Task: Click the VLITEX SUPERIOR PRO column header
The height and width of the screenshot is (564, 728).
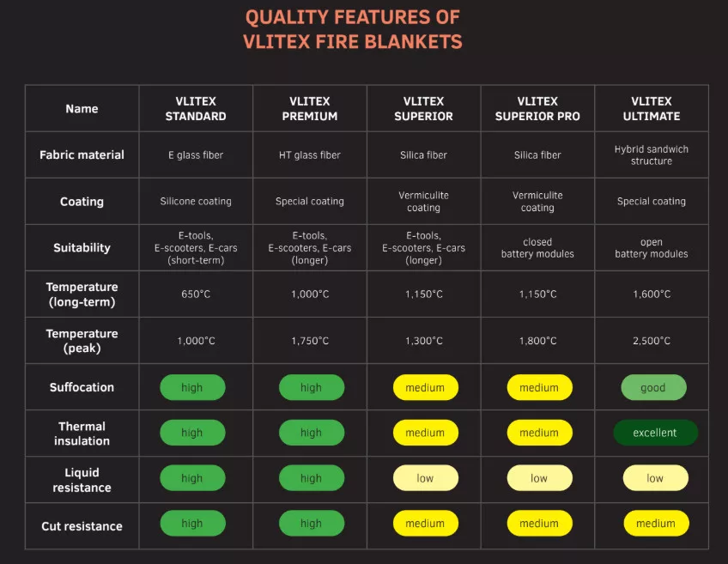Action: (537, 109)
